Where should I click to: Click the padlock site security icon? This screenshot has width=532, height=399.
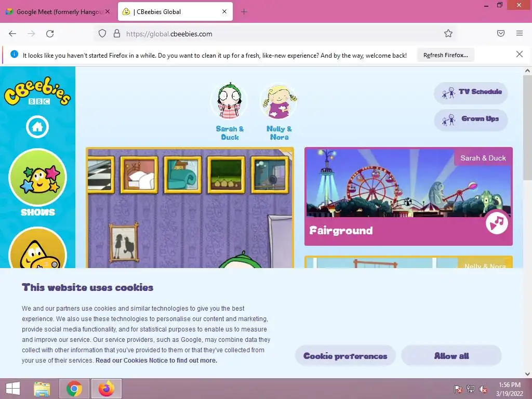[x=117, y=34]
